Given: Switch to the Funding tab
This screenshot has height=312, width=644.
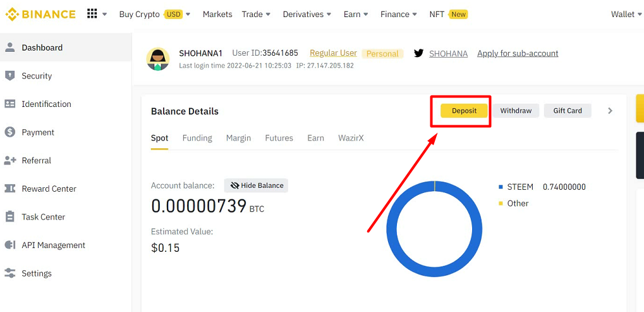Looking at the screenshot, I should coord(197,138).
